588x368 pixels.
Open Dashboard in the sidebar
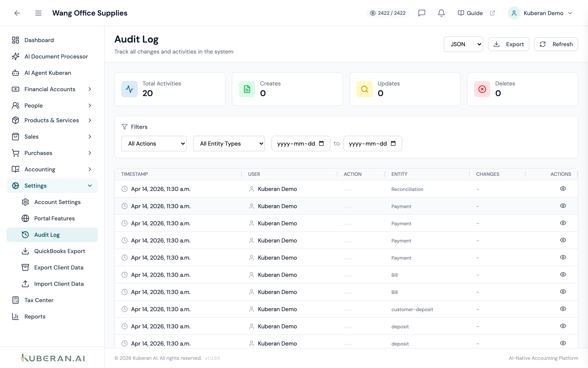pos(52,40)
